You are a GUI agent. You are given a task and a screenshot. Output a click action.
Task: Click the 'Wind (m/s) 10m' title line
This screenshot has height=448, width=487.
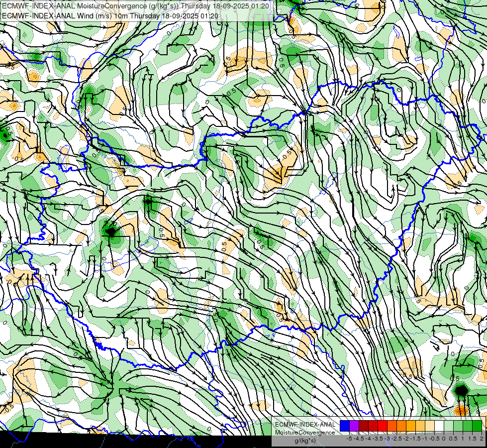pos(110,16)
